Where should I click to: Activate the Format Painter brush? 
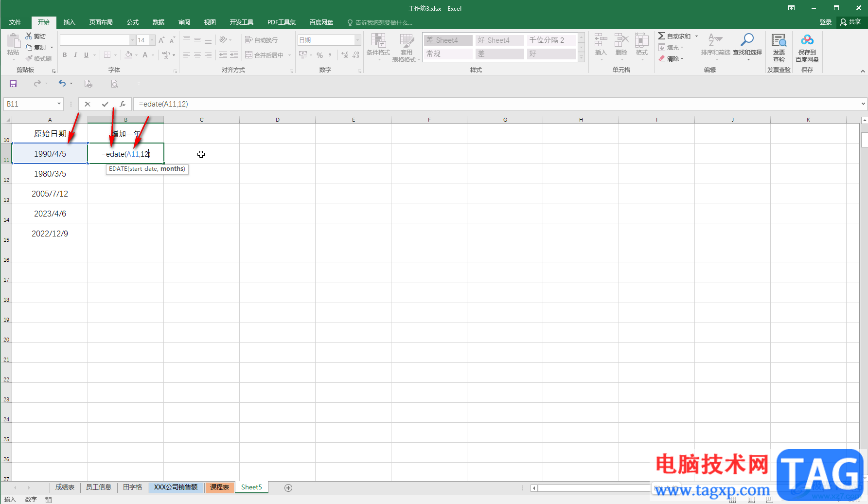pyautogui.click(x=38, y=58)
